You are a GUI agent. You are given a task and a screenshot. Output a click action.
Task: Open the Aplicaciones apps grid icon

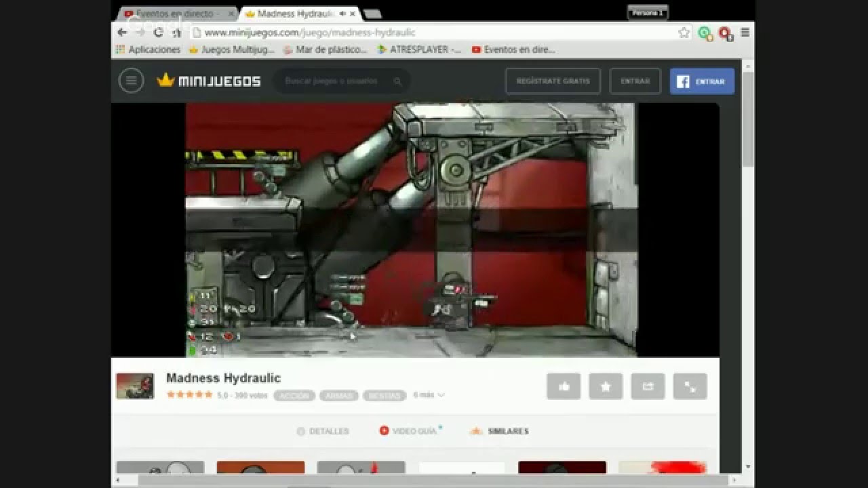coord(120,49)
